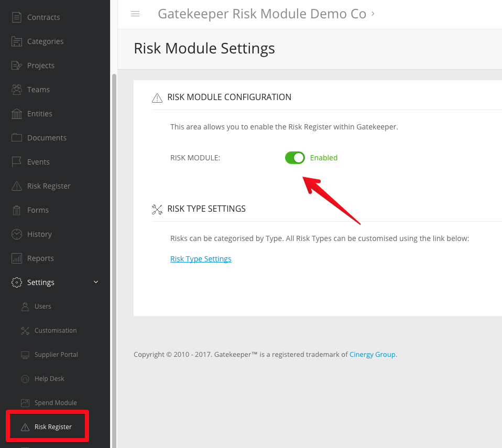Image resolution: width=502 pixels, height=448 pixels.
Task: Click the Forms clipboard icon in sidebar
Action: [x=17, y=210]
